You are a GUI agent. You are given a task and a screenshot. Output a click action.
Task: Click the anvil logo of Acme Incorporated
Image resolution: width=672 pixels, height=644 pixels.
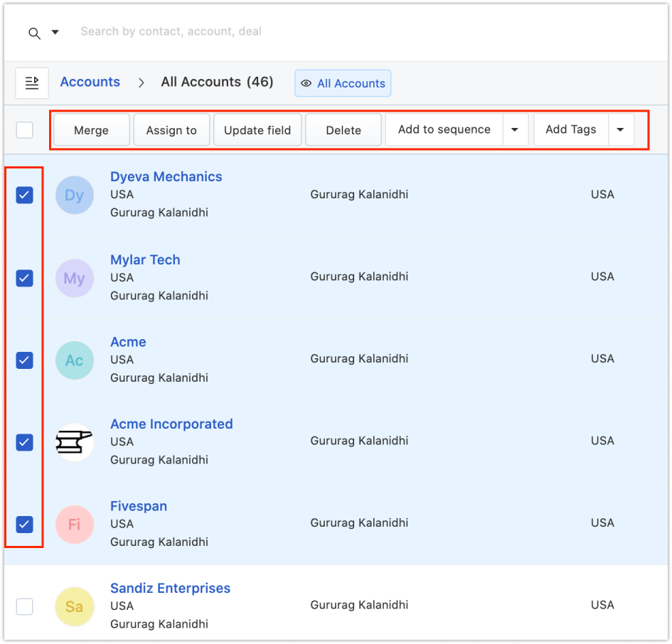75,442
